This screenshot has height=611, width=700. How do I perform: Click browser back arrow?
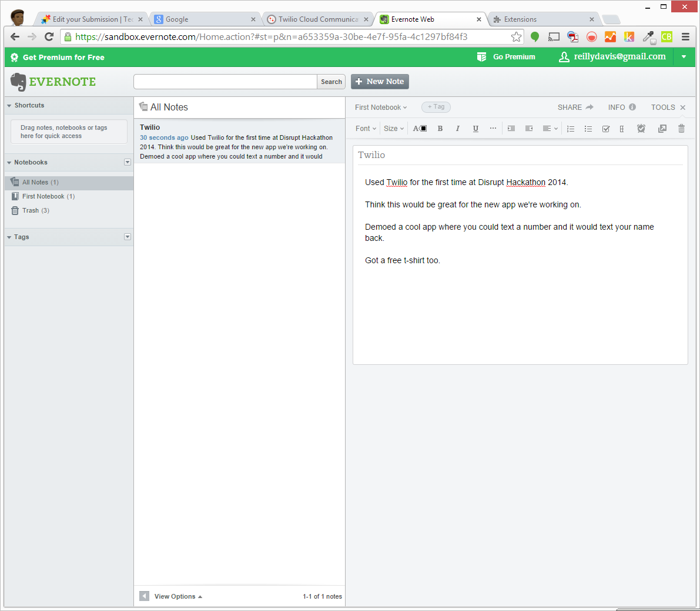[15, 36]
